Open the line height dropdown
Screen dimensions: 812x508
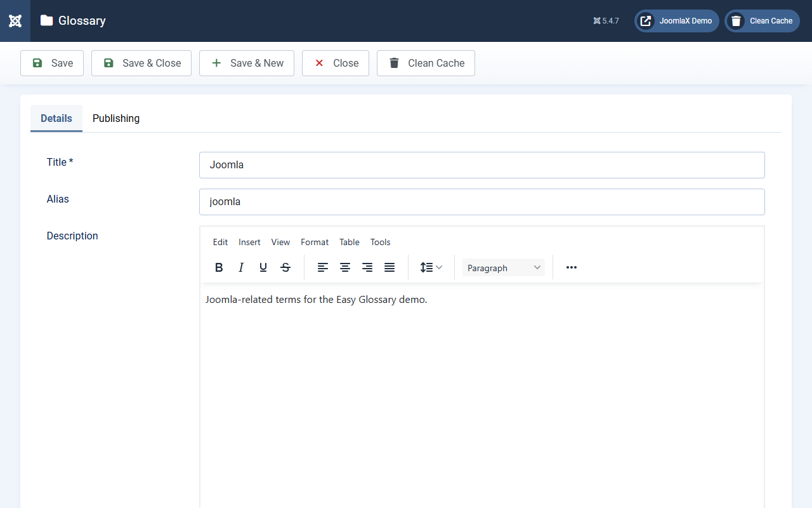tap(431, 267)
